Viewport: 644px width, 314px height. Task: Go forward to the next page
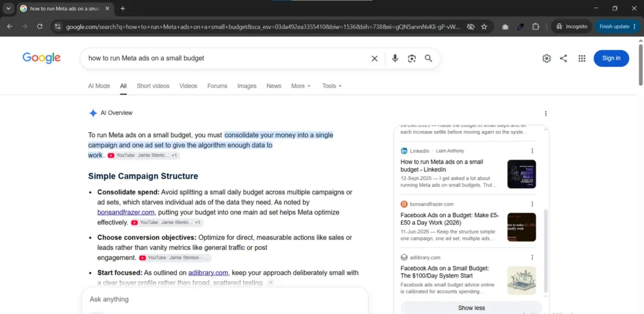[25, 26]
